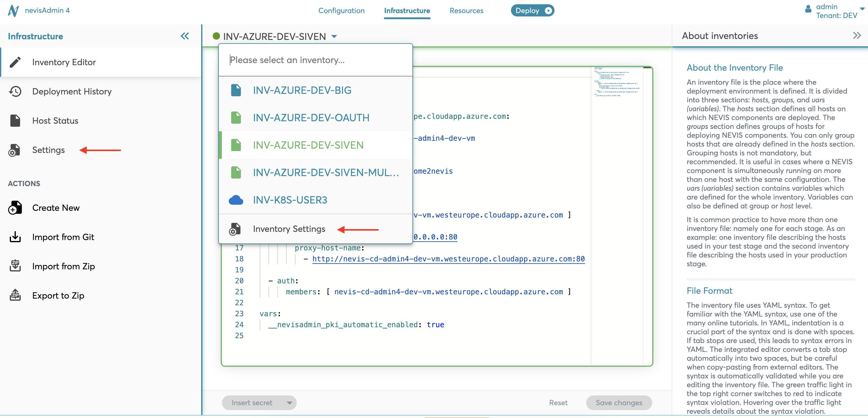Open Deployment History in sidebar
Viewport: 868px width, 418px height.
pos(101,91)
